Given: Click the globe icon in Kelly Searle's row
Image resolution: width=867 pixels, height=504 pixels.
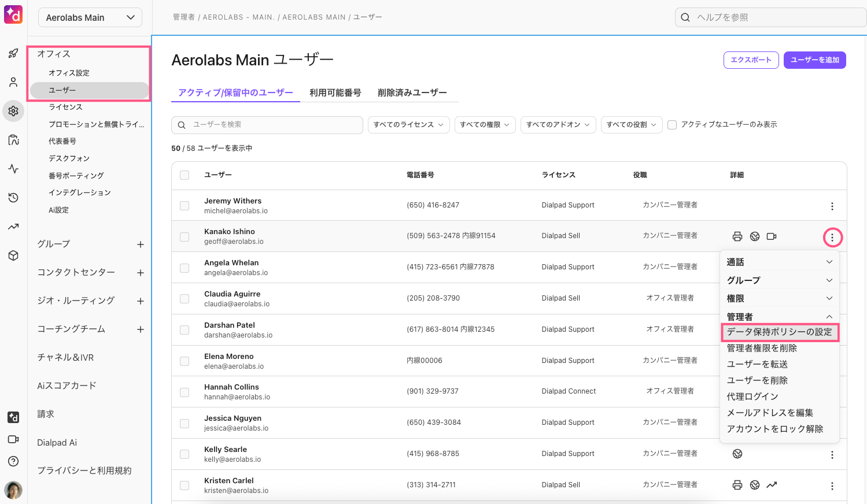Looking at the screenshot, I should 737,454.
